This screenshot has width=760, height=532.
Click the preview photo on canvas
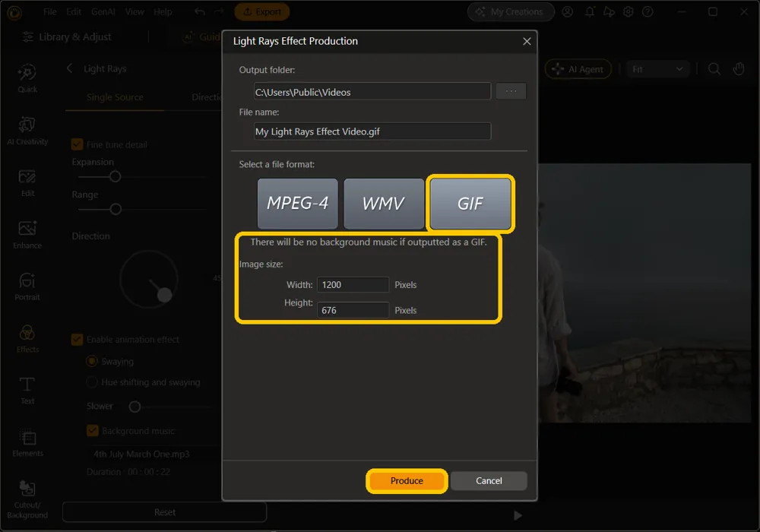[644, 293]
